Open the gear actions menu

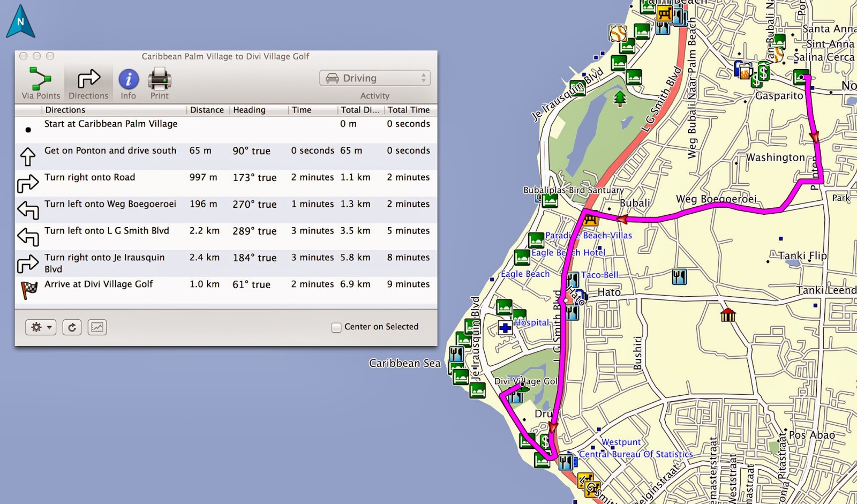pos(41,327)
